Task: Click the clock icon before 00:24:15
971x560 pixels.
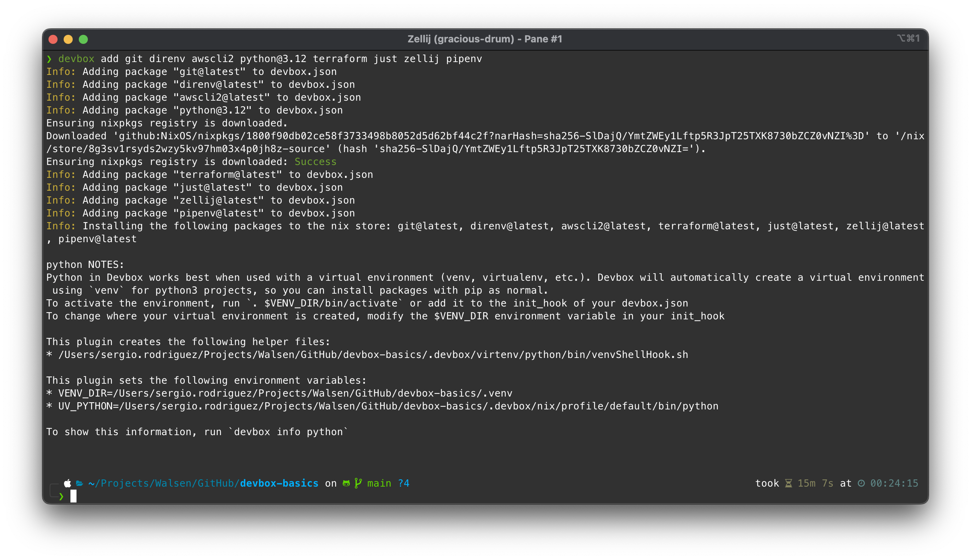Action: coord(861,483)
